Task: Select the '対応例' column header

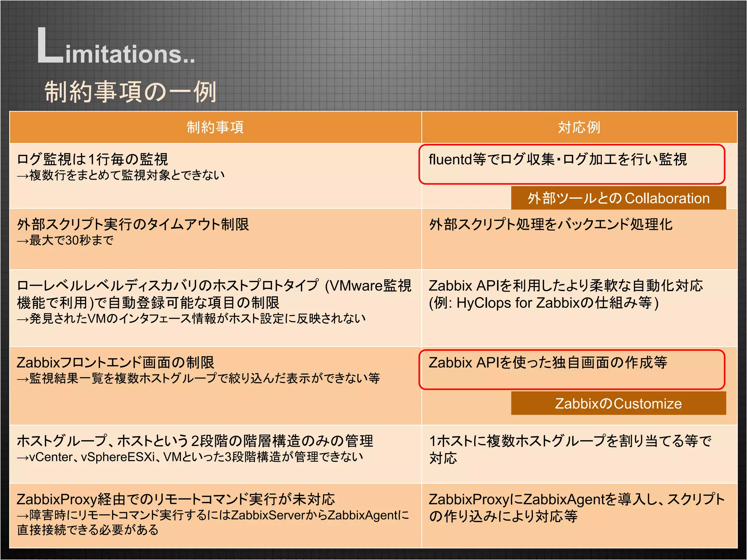Action: point(579,127)
